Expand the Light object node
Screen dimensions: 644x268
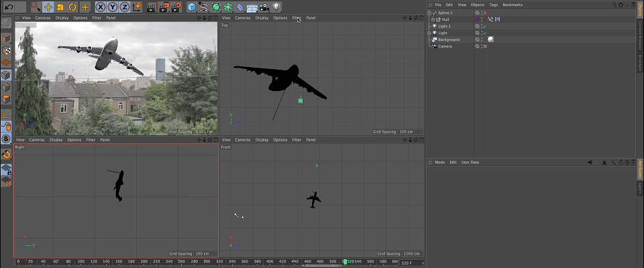(x=429, y=33)
